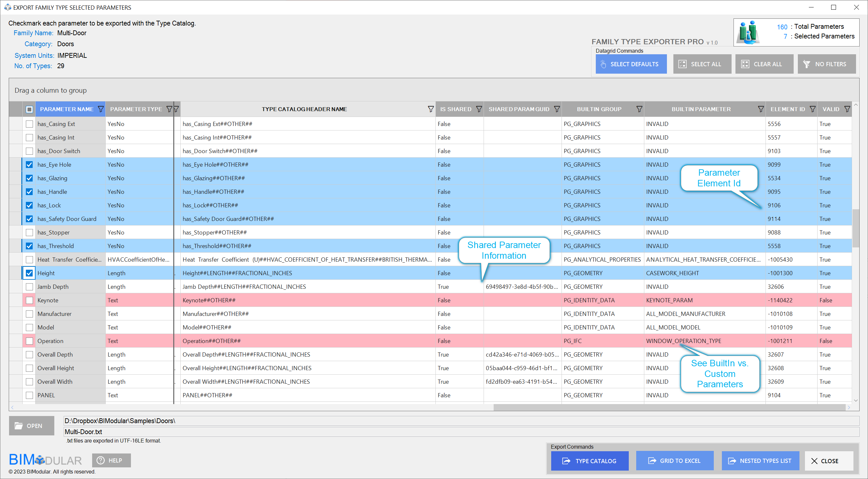Check the Jamb Depth parameter checkbox
This screenshot has height=479, width=868.
29,287
